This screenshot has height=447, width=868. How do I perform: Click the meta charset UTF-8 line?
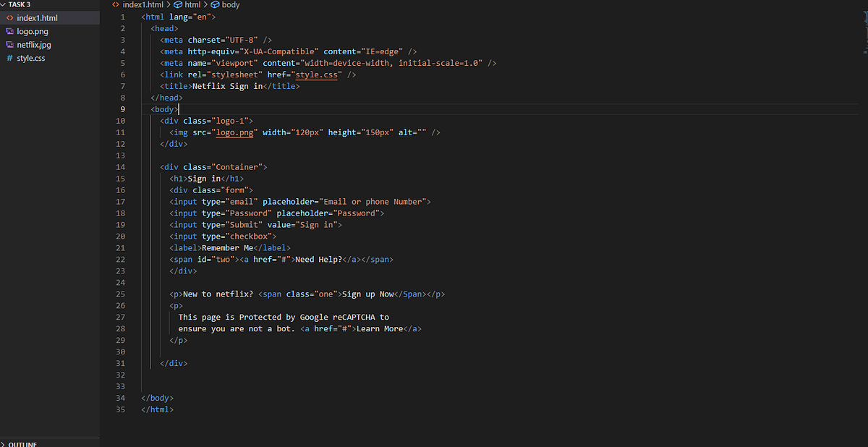216,40
